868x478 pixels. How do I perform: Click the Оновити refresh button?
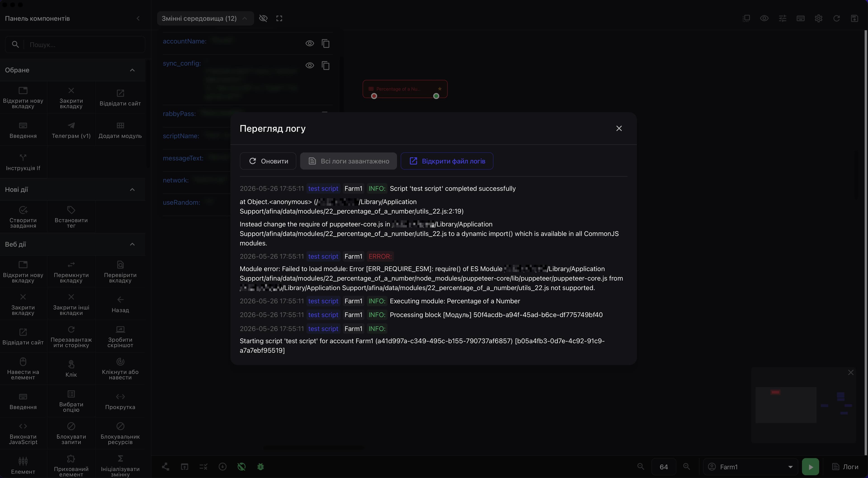(x=268, y=161)
